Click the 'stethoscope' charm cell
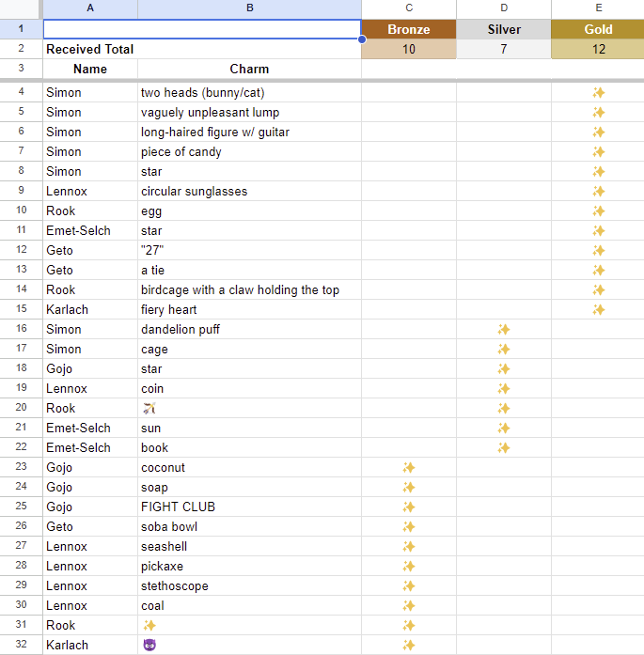This screenshot has width=644, height=655. click(x=249, y=585)
